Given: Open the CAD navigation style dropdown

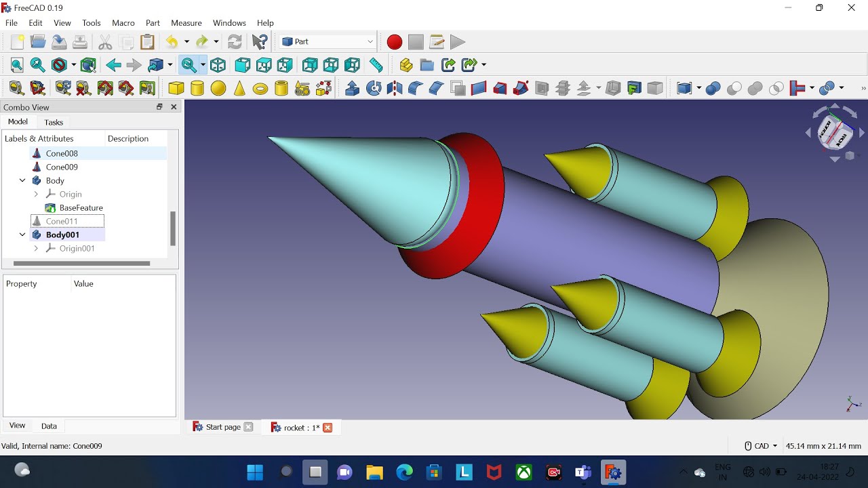Looking at the screenshot, I should click(761, 446).
